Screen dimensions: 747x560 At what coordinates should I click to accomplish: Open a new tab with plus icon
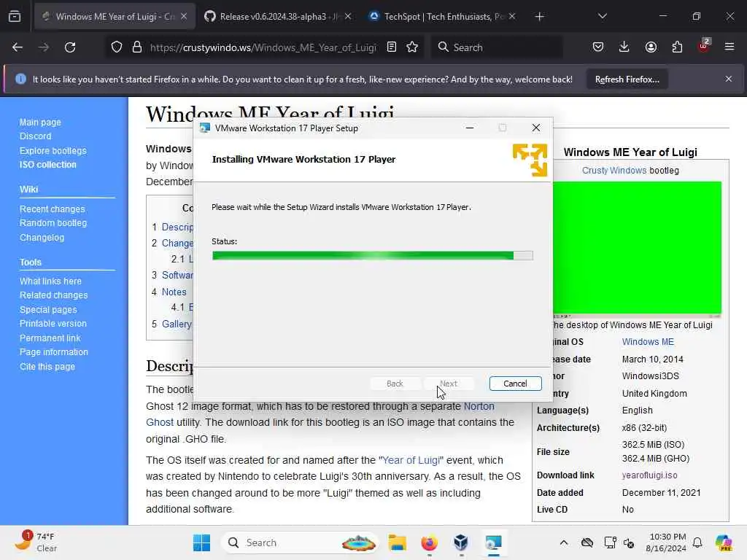click(x=539, y=17)
